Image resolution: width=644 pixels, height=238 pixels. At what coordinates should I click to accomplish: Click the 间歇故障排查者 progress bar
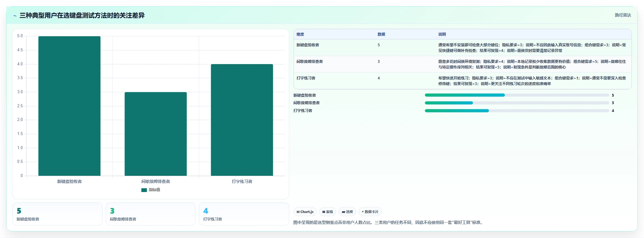[x=517, y=103]
